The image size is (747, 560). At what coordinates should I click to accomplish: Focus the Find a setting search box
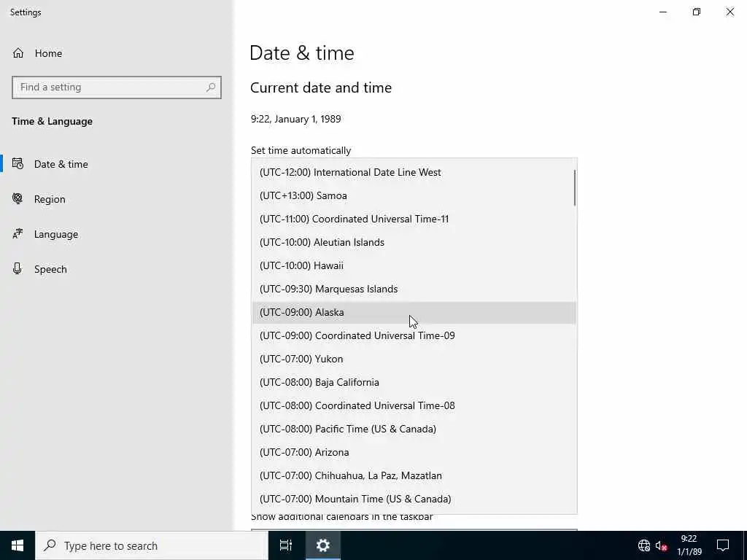(x=117, y=87)
